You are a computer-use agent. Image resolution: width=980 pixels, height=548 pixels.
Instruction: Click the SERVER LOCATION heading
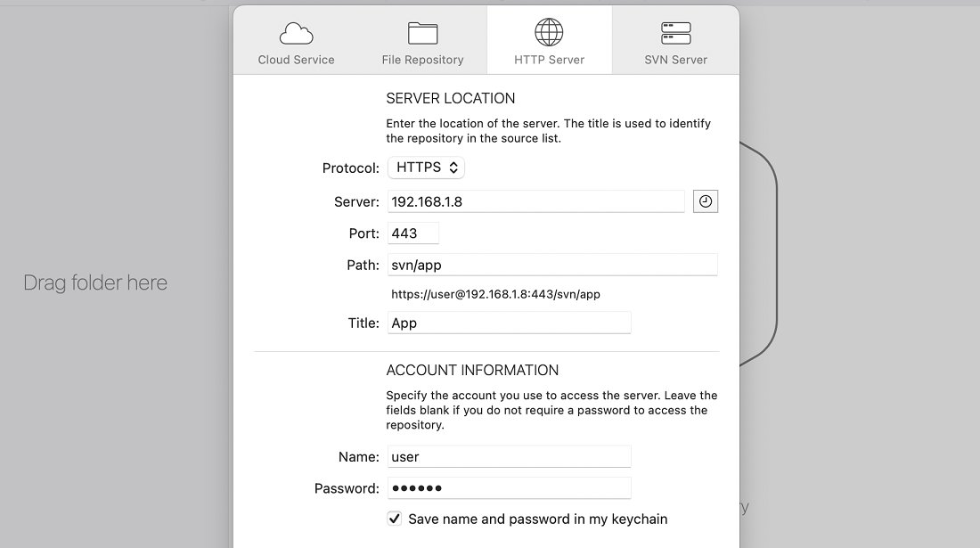(451, 98)
